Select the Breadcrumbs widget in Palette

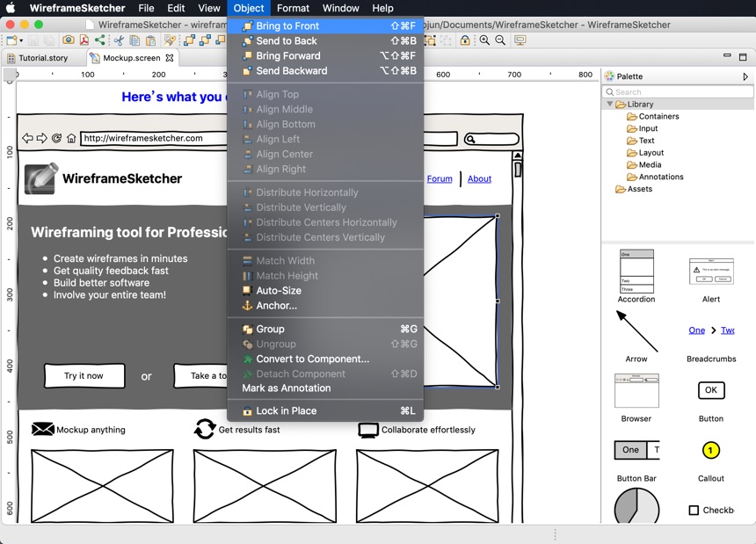pos(711,343)
